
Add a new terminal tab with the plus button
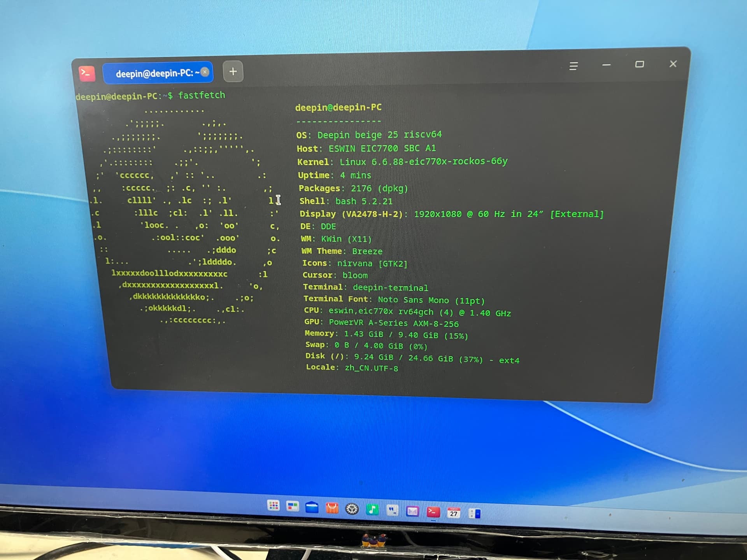point(233,72)
